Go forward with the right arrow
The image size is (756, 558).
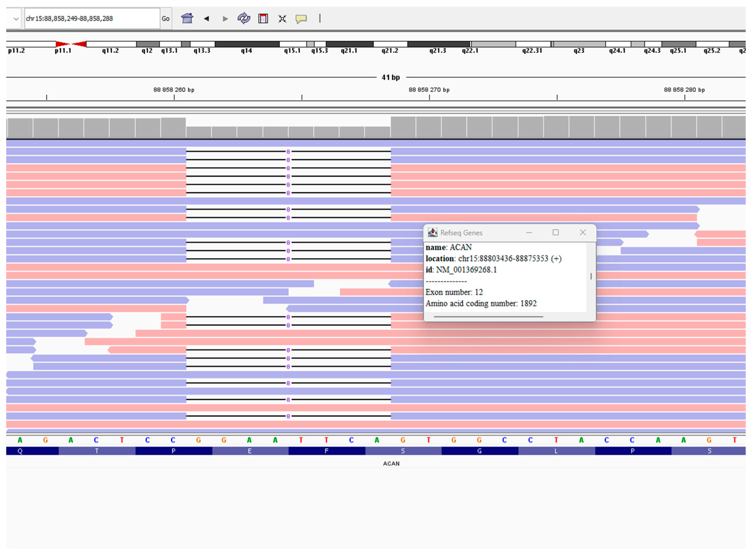(x=225, y=18)
